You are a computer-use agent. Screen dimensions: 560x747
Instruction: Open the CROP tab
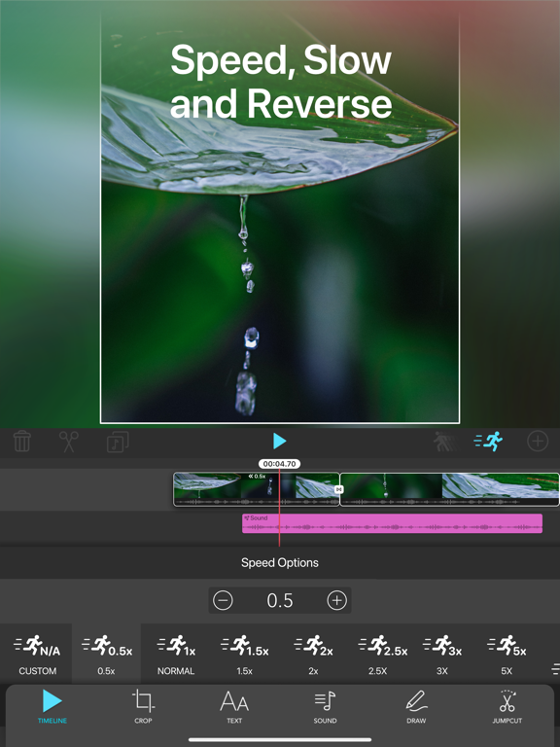pyautogui.click(x=143, y=706)
